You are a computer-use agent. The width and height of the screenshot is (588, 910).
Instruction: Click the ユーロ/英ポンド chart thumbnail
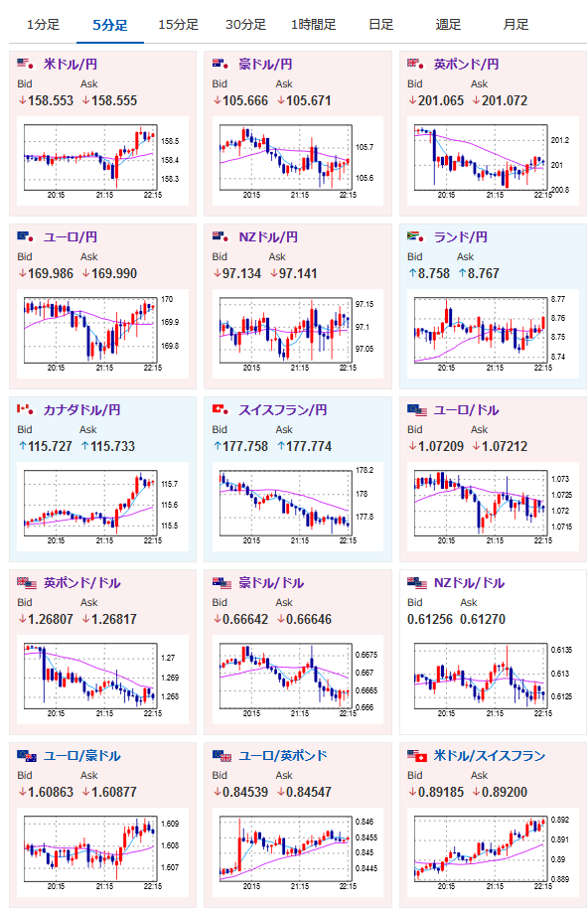pyautogui.click(x=298, y=852)
